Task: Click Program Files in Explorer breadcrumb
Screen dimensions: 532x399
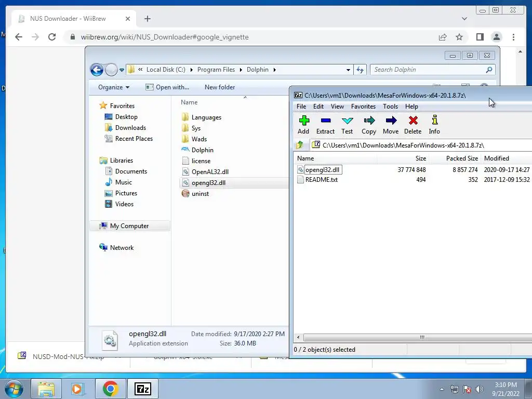Action: pos(216,70)
